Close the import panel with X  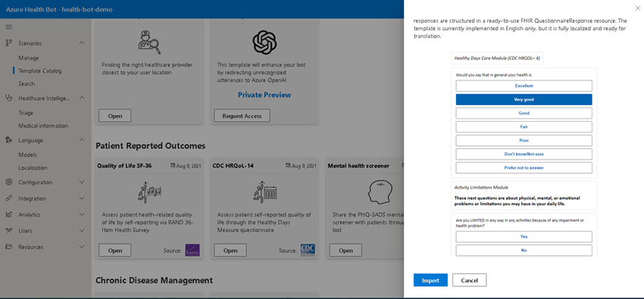point(637,8)
